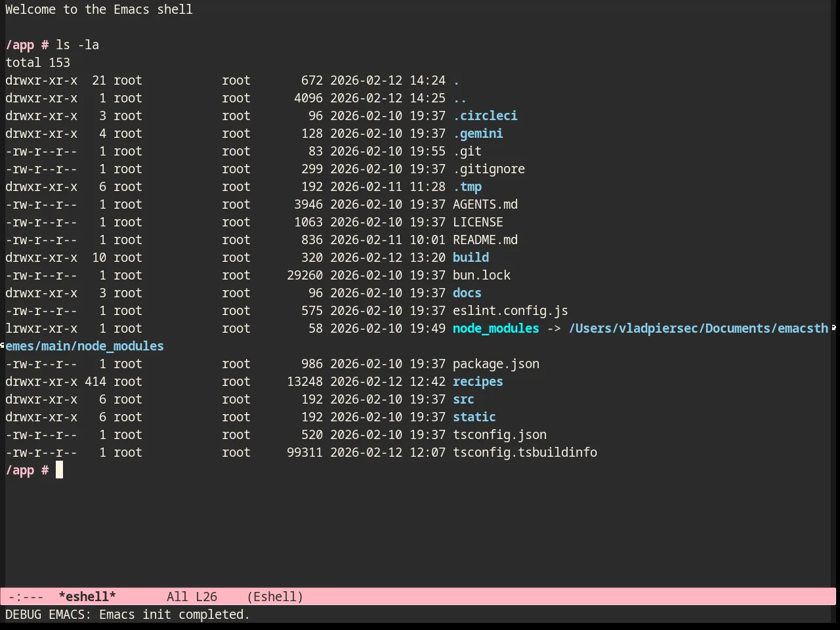This screenshot has height=630, width=840.
Task: Select the .gitignore file name
Action: click(489, 169)
